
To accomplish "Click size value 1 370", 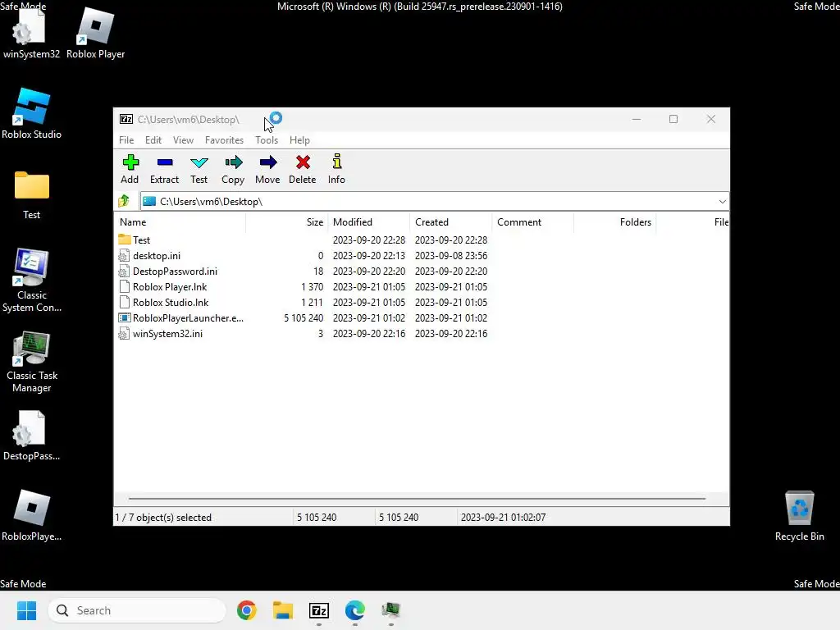I will pyautogui.click(x=313, y=286).
